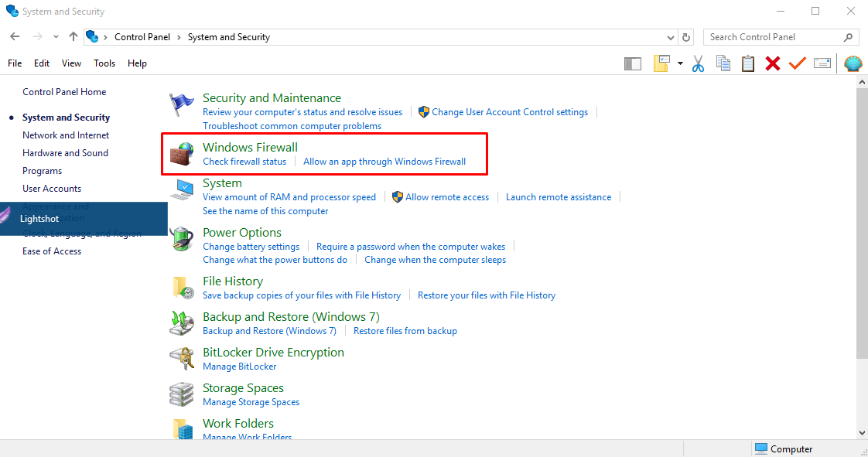
Task: Click the Copy toolbar icon
Action: 723,63
